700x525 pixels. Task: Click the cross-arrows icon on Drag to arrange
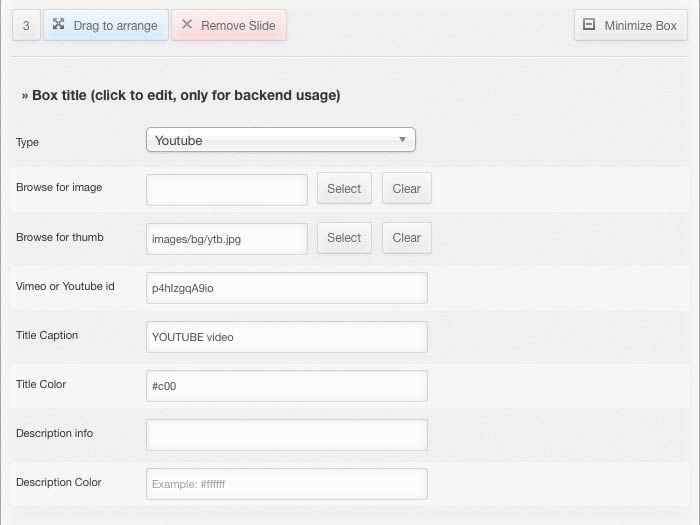coord(59,24)
